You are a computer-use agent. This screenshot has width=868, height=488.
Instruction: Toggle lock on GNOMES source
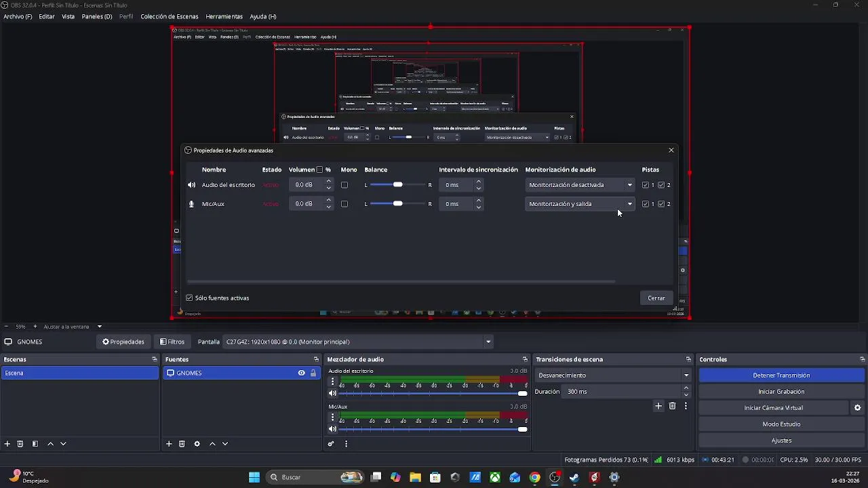pos(313,373)
